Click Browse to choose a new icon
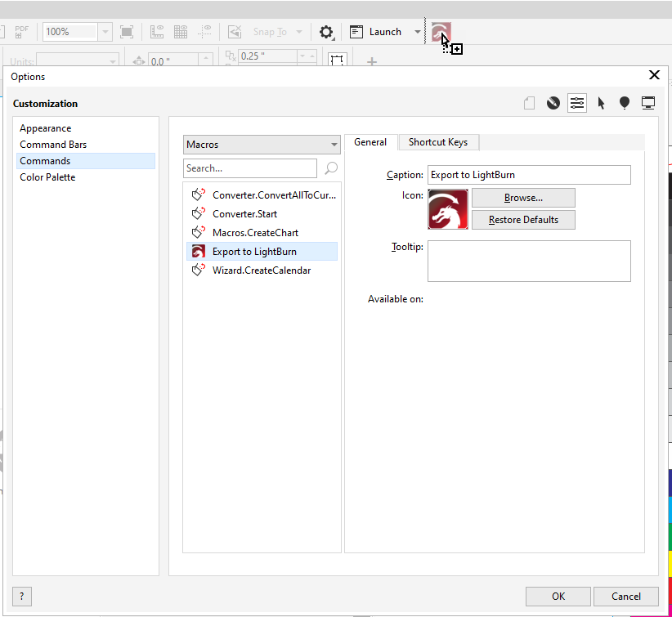 pos(522,198)
